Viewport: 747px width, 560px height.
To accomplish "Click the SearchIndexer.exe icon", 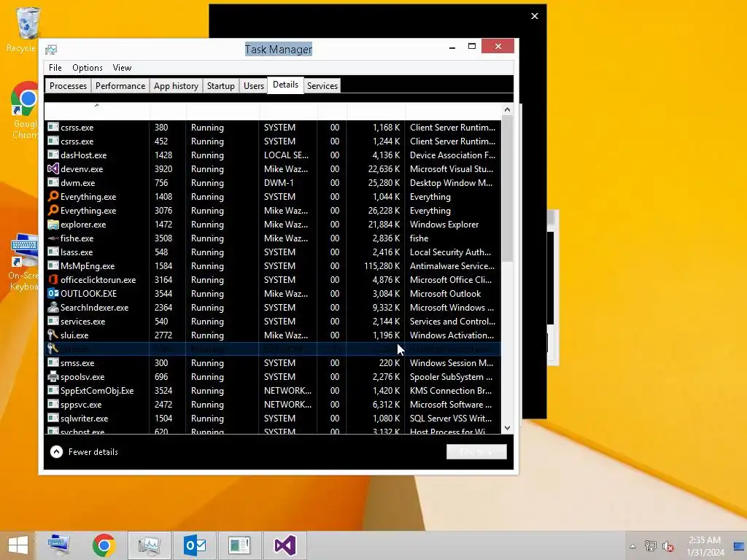I will coord(53,307).
